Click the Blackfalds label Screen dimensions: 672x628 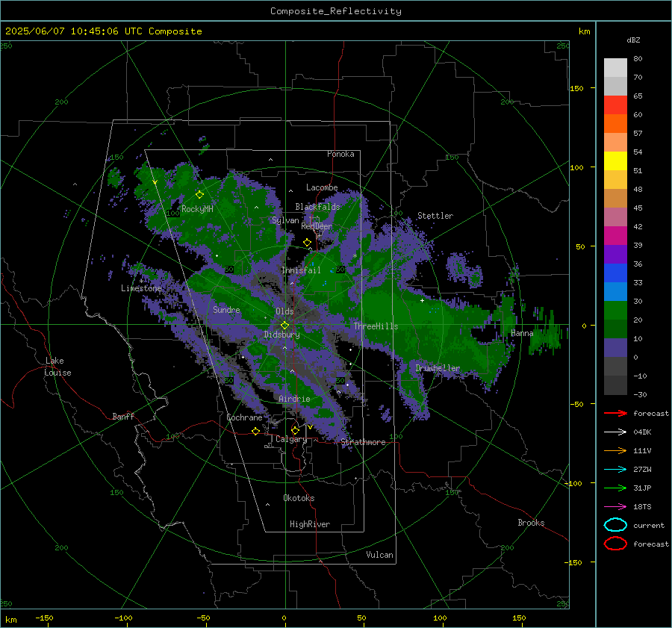tap(317, 207)
